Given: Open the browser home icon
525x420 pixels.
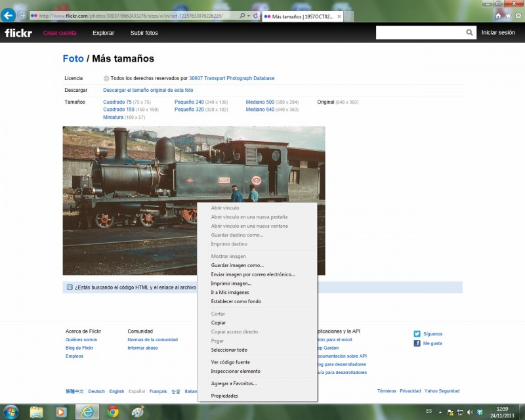Looking at the screenshot, I should [x=498, y=16].
